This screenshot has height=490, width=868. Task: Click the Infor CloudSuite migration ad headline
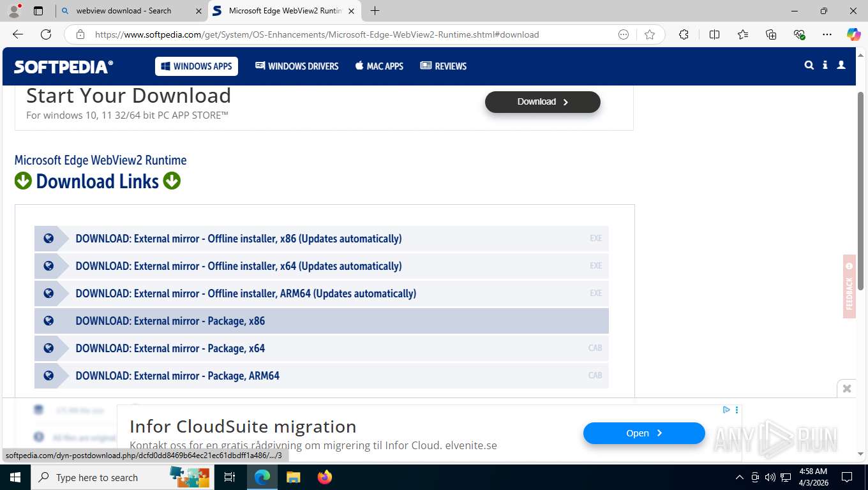[x=243, y=426]
